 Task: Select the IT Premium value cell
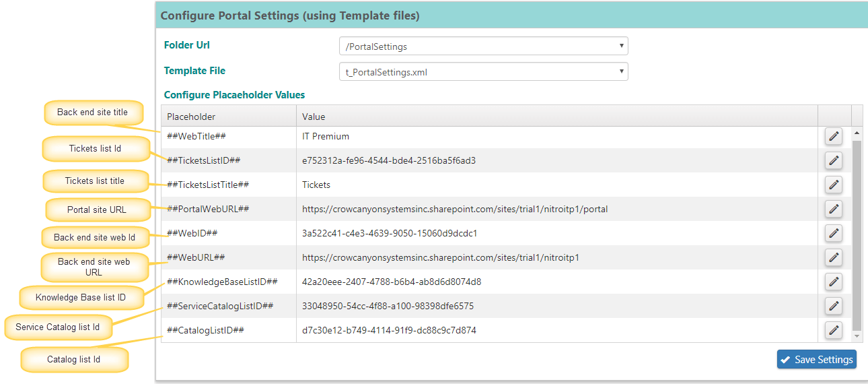[x=557, y=136]
